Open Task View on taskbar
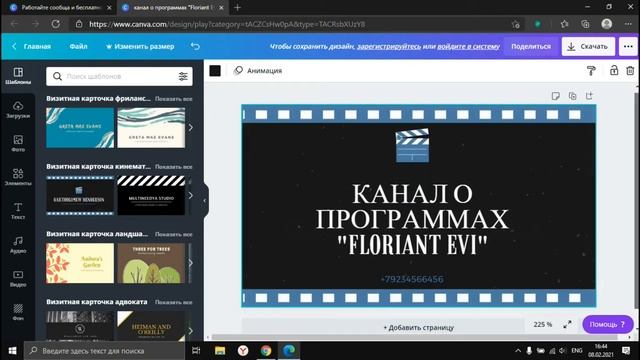The width and height of the screenshot is (640, 360). 196,351
